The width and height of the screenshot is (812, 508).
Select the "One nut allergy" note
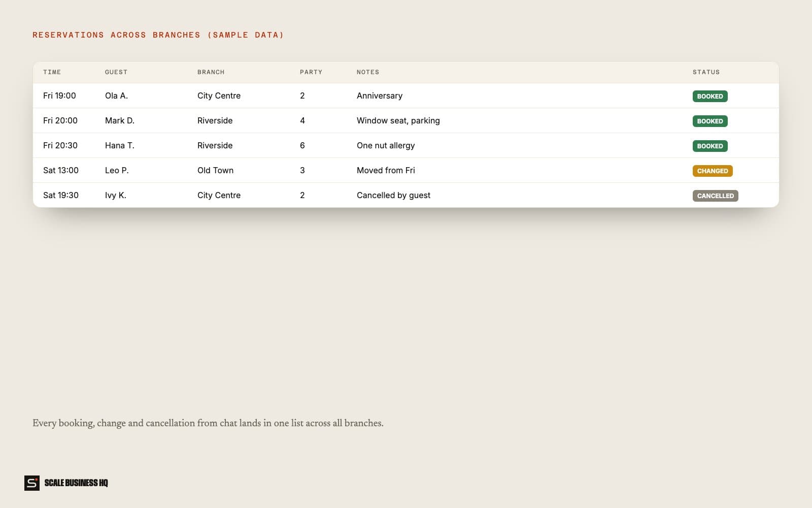[386, 145]
